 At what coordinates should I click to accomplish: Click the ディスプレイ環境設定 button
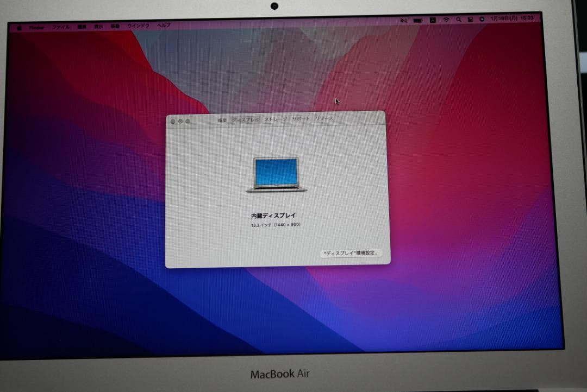[352, 254]
